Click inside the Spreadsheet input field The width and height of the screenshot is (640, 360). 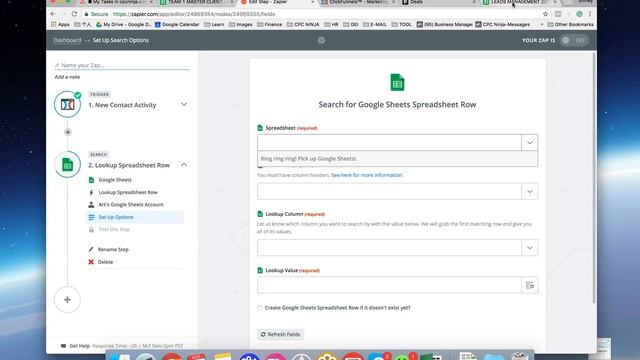[x=389, y=142]
